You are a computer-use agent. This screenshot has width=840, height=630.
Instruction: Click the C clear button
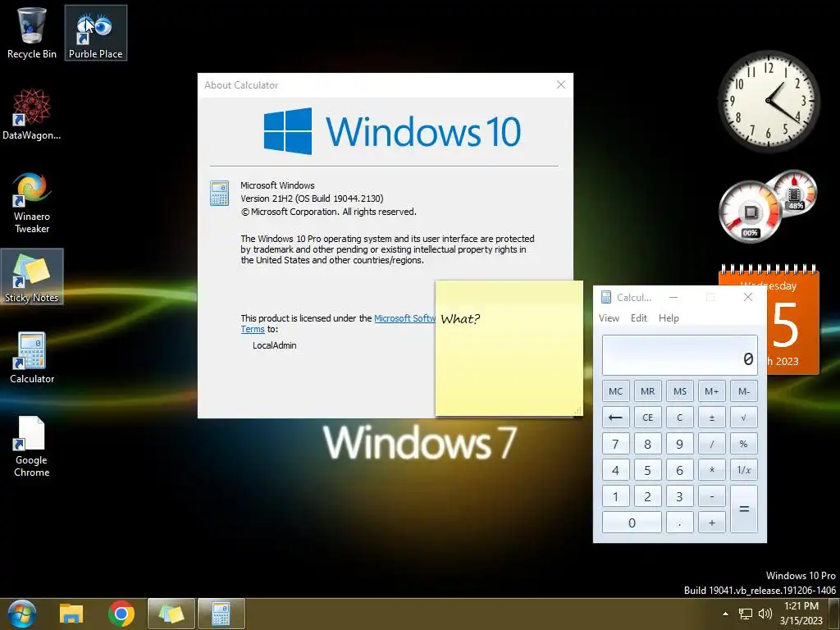[680, 418]
